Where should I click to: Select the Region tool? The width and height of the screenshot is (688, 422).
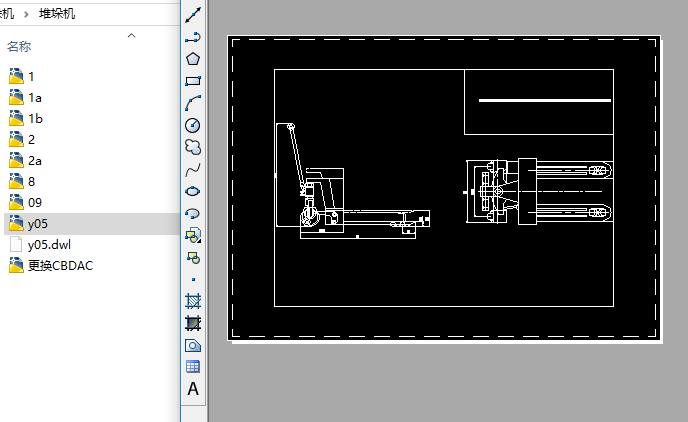(x=193, y=346)
